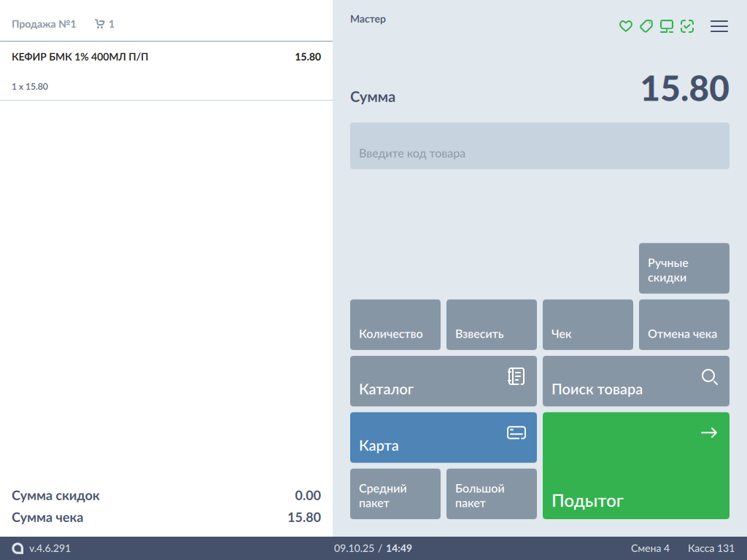Open the Чек button
Viewport: 747px width, 560px height.
tap(588, 325)
